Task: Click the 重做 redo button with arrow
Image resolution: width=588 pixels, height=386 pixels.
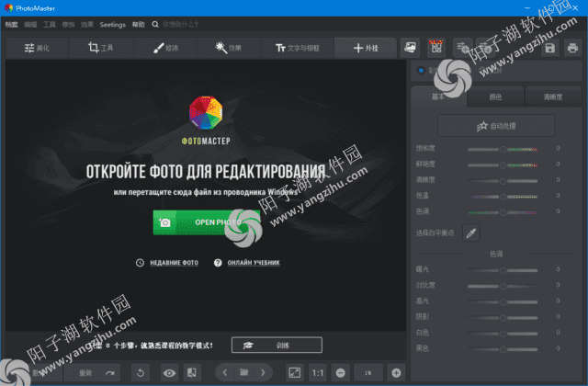Action: (92, 372)
